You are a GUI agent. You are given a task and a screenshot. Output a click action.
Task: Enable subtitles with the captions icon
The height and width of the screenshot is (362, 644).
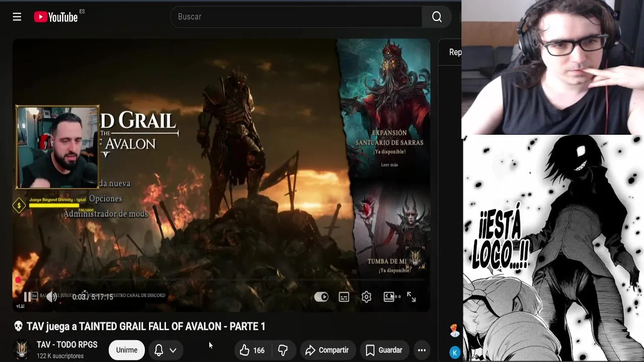tap(344, 297)
